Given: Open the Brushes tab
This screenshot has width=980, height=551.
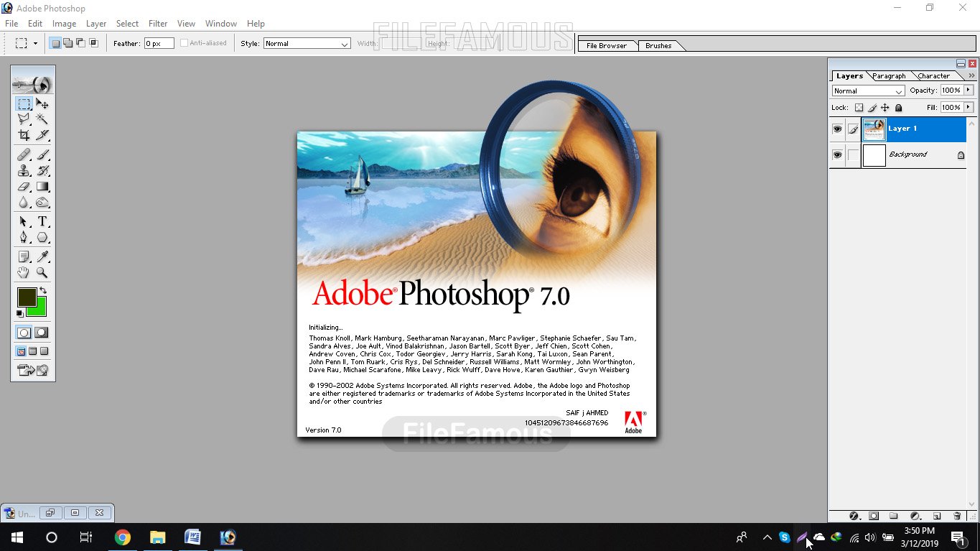Looking at the screenshot, I should point(658,46).
